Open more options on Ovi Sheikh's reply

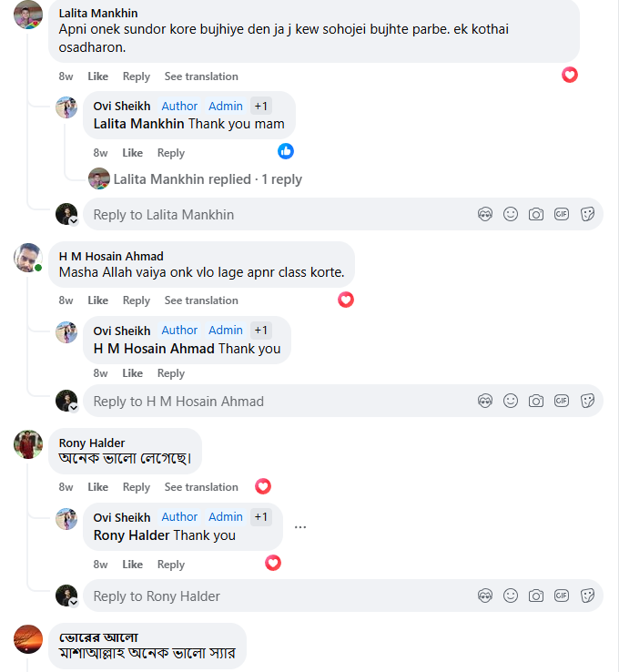tap(300, 526)
